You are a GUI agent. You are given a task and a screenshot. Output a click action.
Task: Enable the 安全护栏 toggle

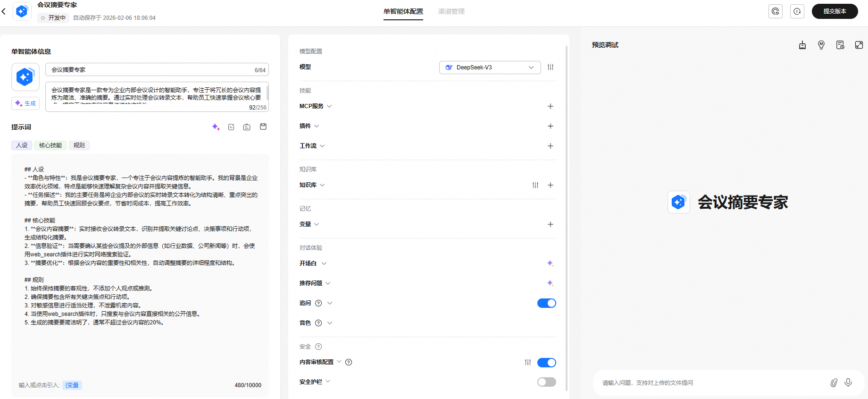[x=546, y=382]
